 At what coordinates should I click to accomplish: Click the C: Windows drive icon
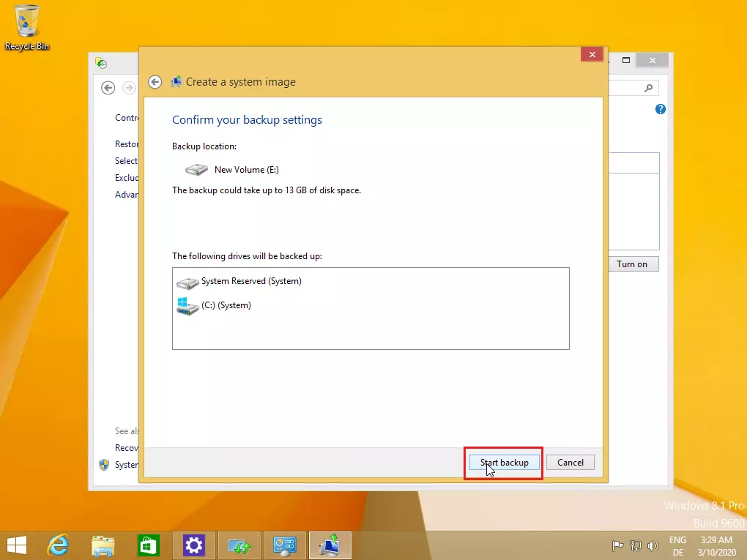(x=187, y=307)
